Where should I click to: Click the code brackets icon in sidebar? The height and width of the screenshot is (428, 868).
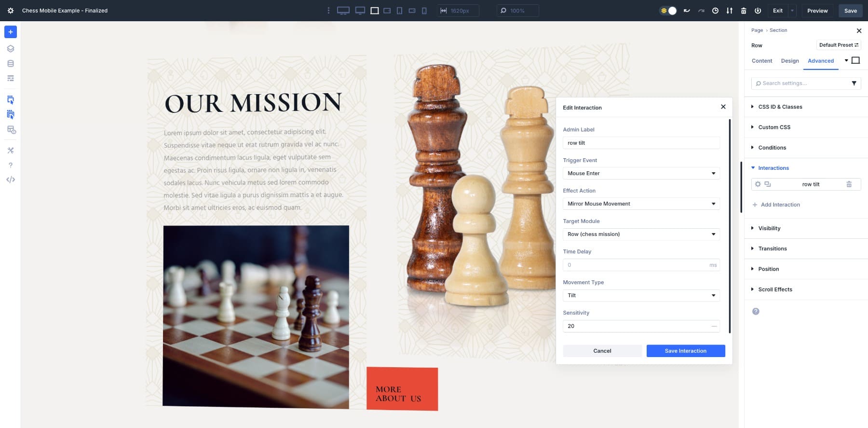(11, 179)
